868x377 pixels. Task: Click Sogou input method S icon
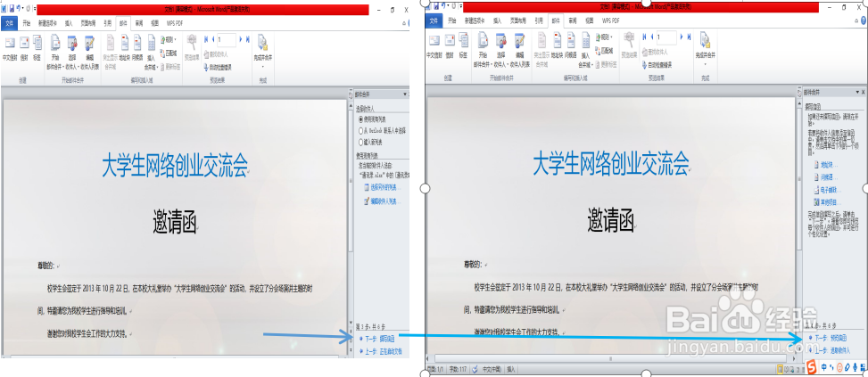811,367
